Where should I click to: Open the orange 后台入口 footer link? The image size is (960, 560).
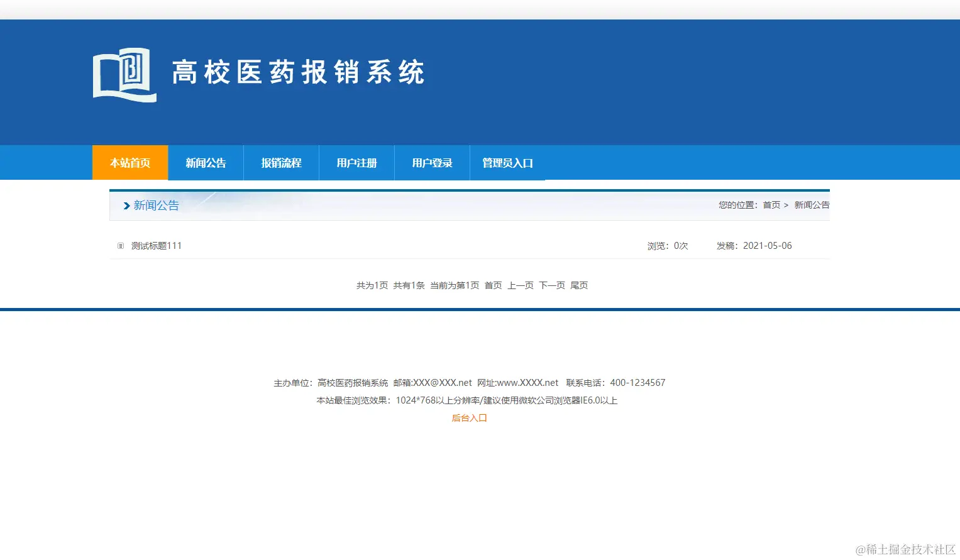tap(470, 418)
